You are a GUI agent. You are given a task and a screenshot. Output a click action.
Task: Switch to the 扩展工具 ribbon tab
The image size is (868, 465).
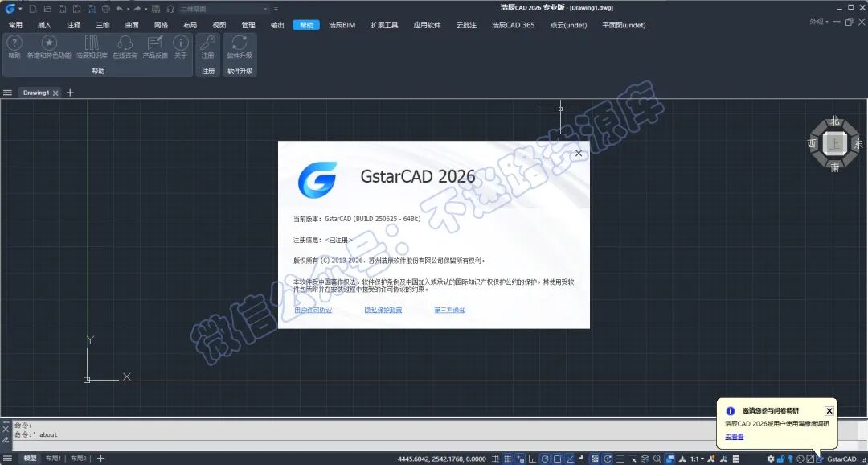click(x=384, y=25)
